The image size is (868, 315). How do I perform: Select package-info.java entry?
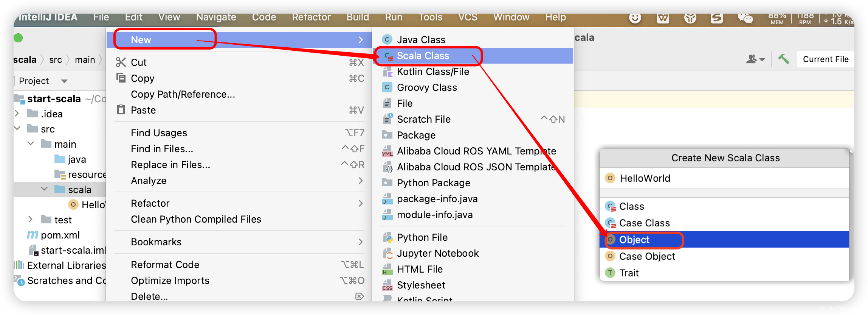click(x=473, y=199)
